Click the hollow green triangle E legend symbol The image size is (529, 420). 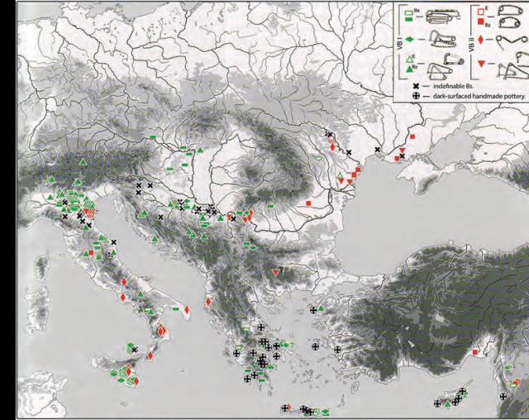click(408, 59)
